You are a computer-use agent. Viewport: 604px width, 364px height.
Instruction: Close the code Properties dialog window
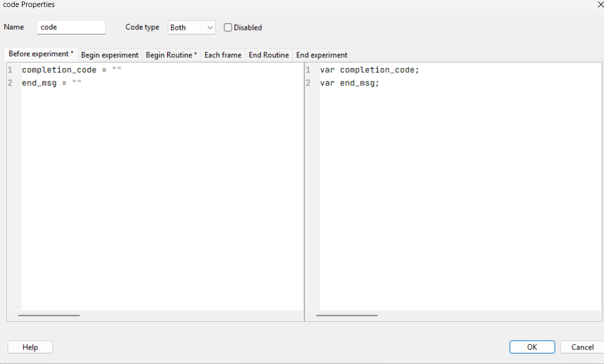point(600,4)
